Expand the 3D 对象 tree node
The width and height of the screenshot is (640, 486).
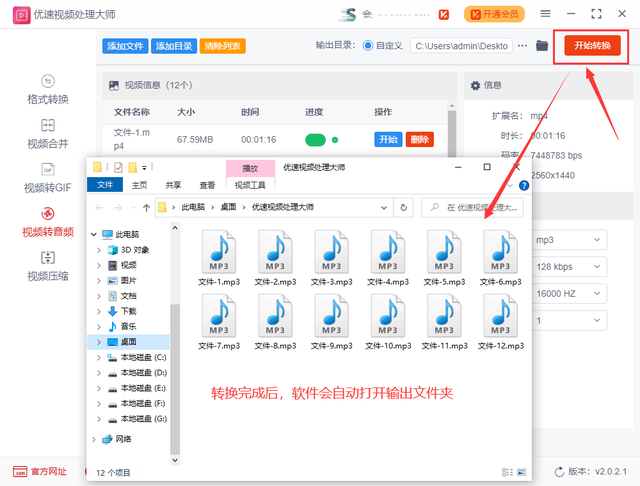click(99, 250)
